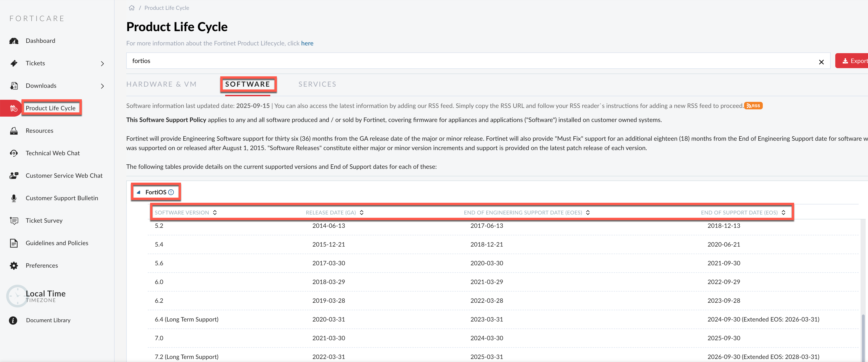Open the 'here' lifecycle information link
Viewport: 868px width, 362px height.
click(307, 44)
